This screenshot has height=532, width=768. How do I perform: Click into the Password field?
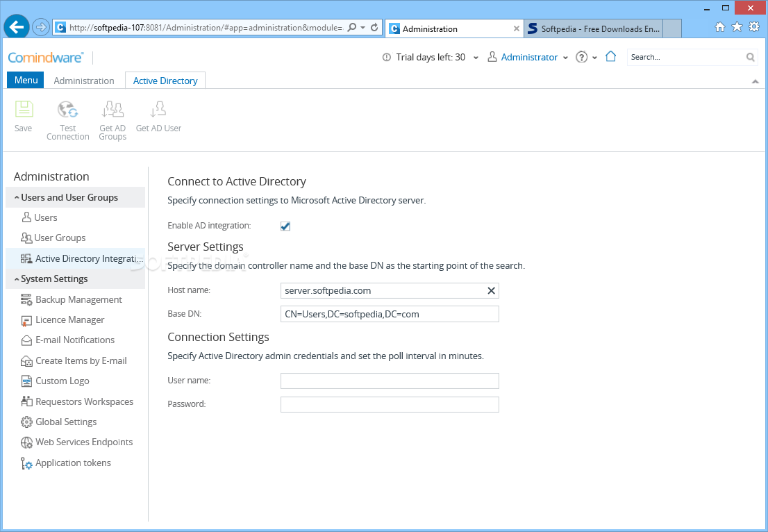(390, 404)
